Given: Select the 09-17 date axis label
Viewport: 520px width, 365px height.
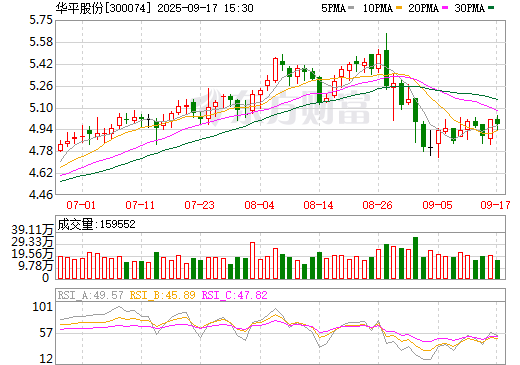Looking at the screenshot, I should tap(495, 205).
